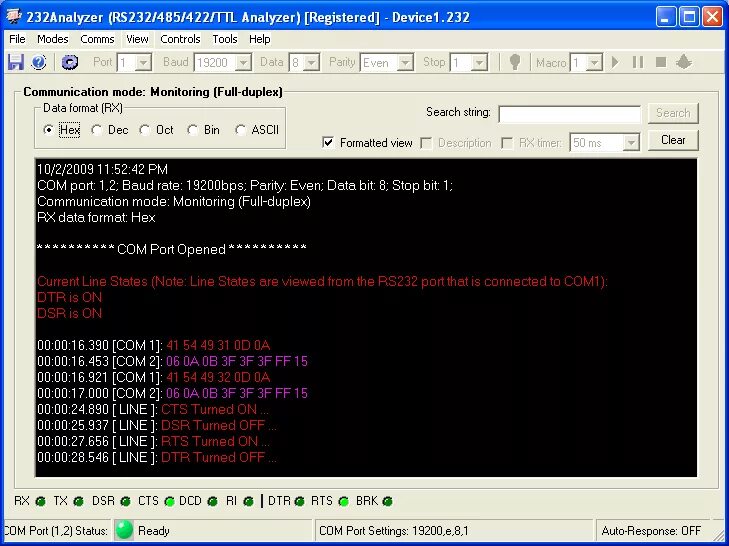Click the Search button
729x546 pixels.
point(673,113)
